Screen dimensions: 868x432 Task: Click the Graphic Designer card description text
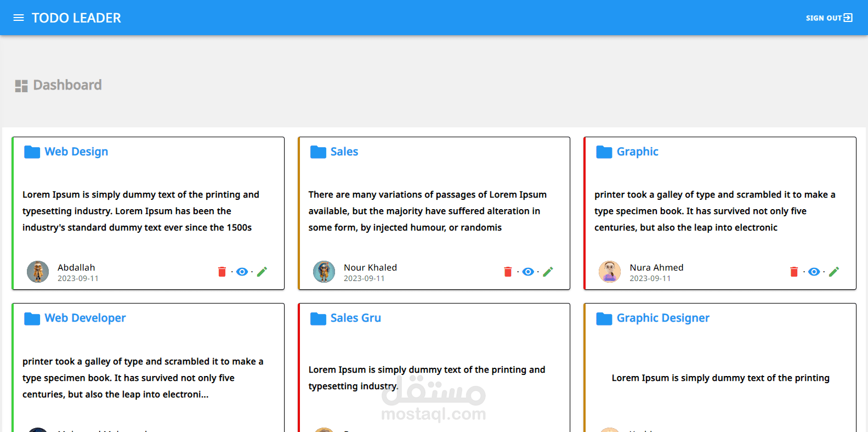(x=721, y=378)
